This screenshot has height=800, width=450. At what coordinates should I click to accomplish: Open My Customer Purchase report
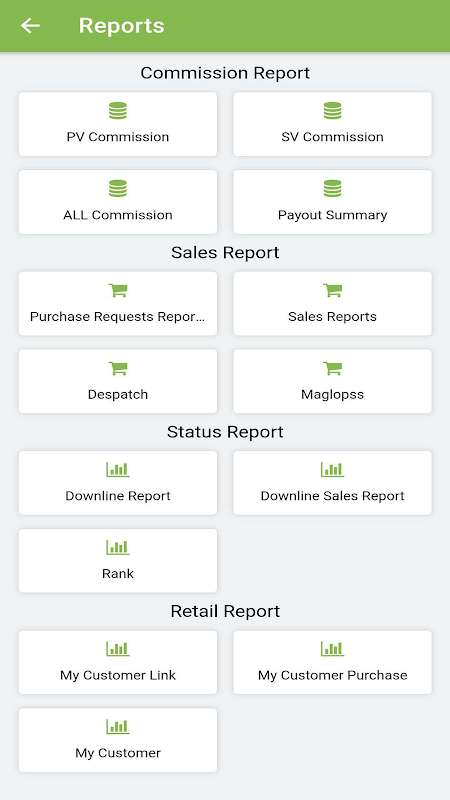(x=333, y=662)
